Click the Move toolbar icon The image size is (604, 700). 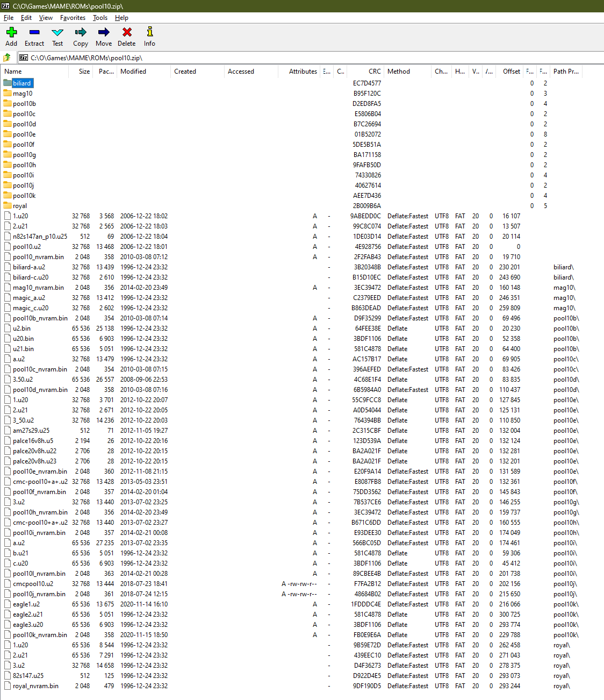(104, 37)
